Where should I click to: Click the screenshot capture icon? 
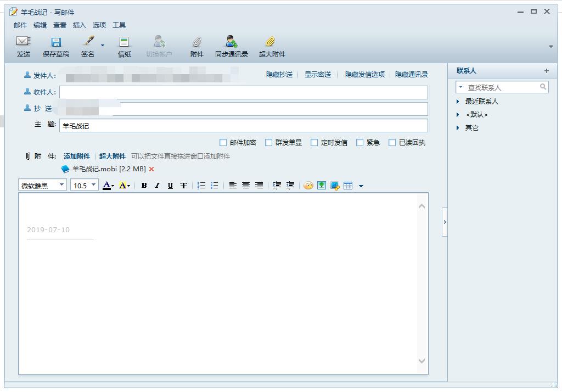pos(335,186)
